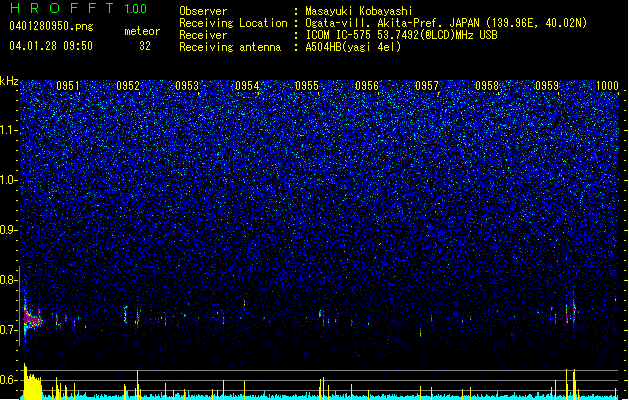Select antenna value A504HB(yagi 4el)
629x400 pixels.
tap(353, 47)
